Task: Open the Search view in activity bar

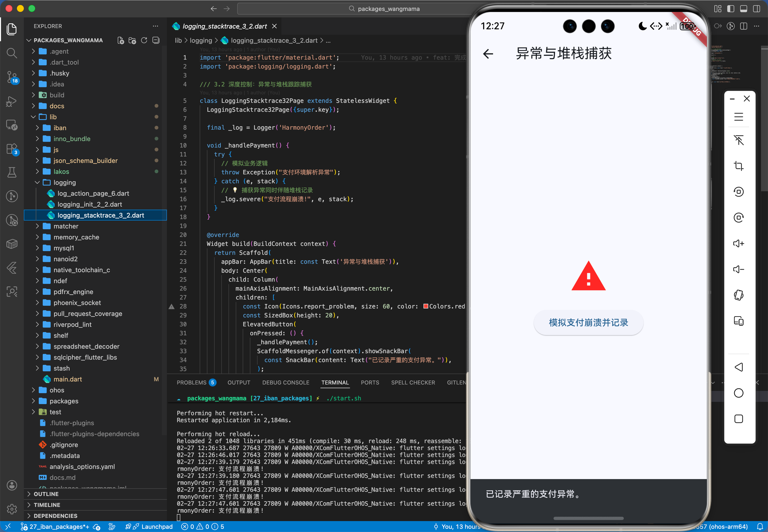Action: [x=12, y=53]
